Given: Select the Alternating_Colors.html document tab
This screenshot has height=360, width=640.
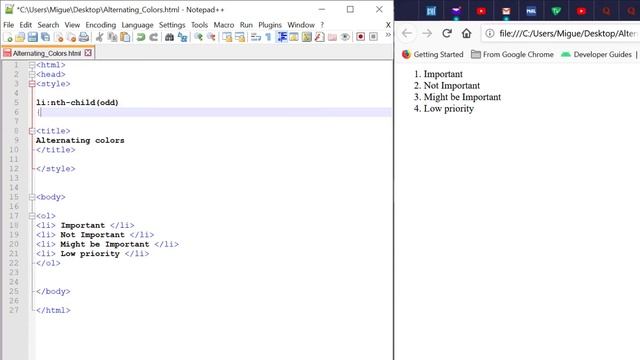Looking at the screenshot, I should click(x=47, y=53).
